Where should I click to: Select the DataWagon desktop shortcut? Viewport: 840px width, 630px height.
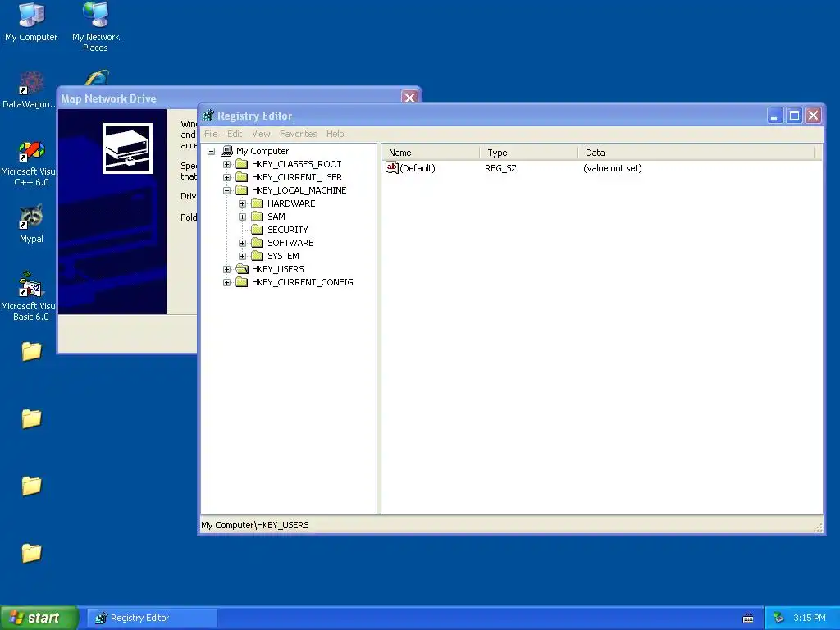click(30, 90)
